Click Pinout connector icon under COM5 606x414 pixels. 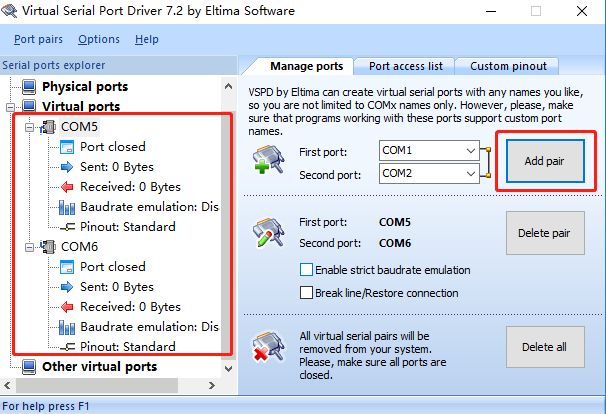(x=68, y=227)
